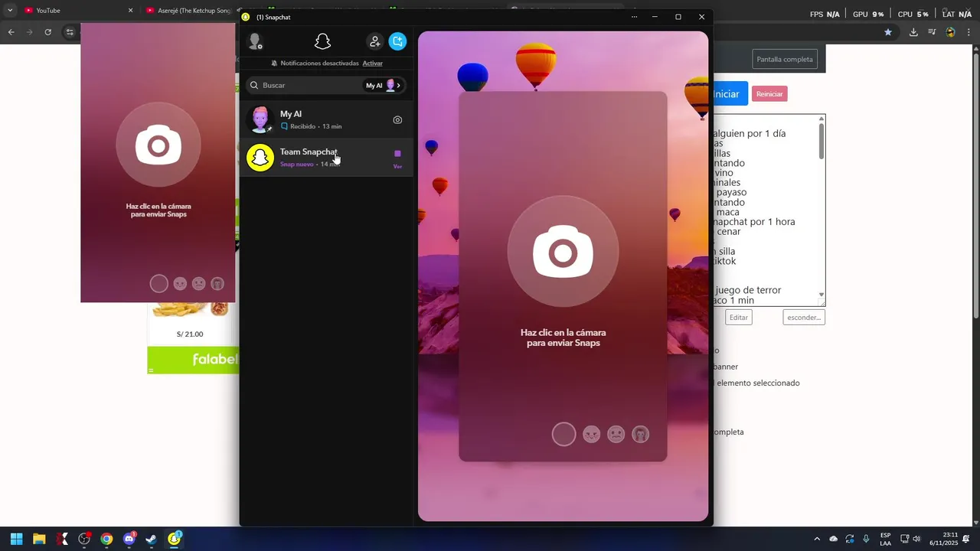Image resolution: width=980 pixels, height=551 pixels.
Task: Click the Editar button
Action: (x=739, y=317)
